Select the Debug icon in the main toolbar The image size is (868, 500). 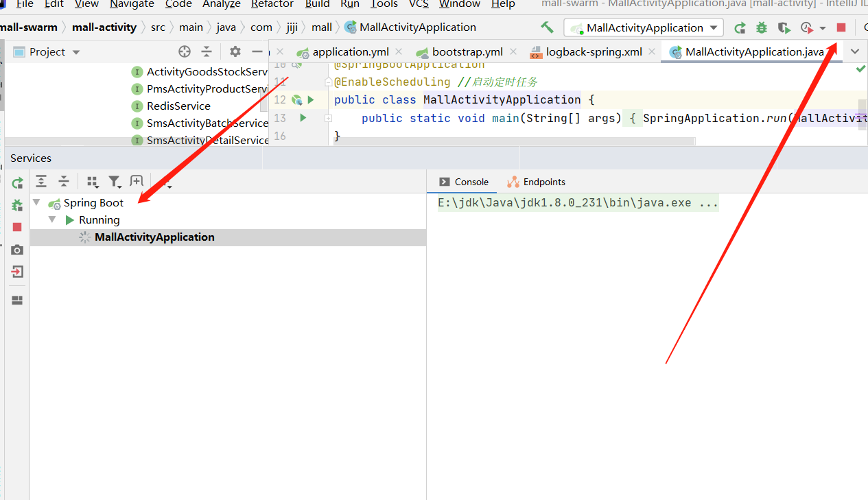tap(760, 27)
